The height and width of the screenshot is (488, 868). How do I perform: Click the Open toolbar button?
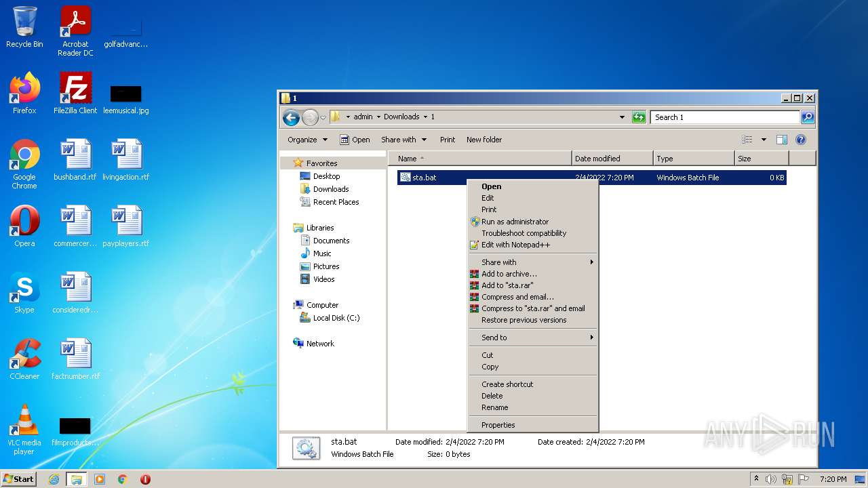pos(355,140)
